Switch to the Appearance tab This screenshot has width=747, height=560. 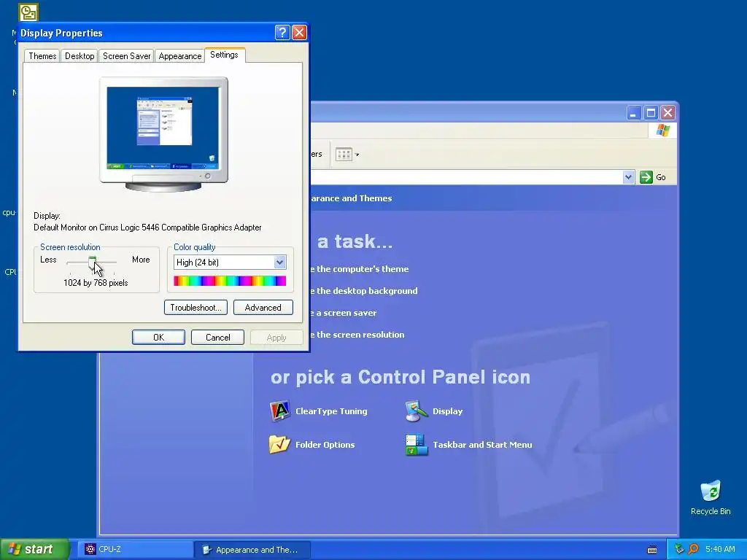180,56
